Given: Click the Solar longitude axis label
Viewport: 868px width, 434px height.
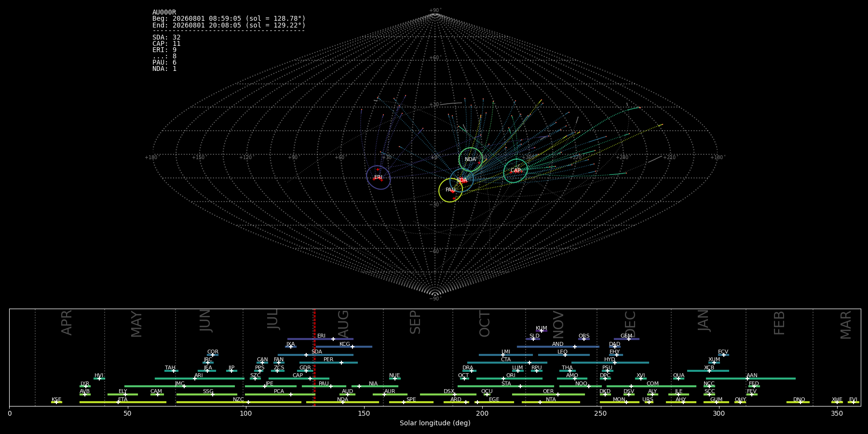Looking at the screenshot, I should pyautogui.click(x=435, y=423).
